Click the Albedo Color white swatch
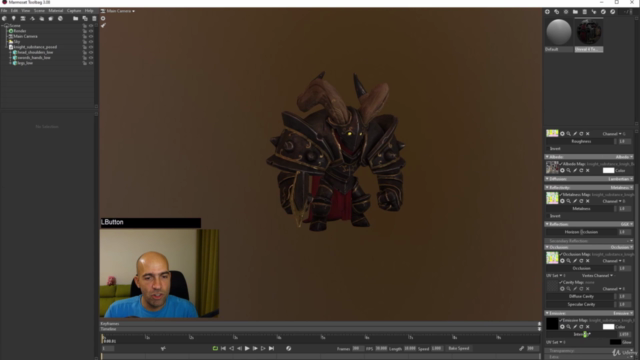This screenshot has width=640, height=360. point(608,171)
